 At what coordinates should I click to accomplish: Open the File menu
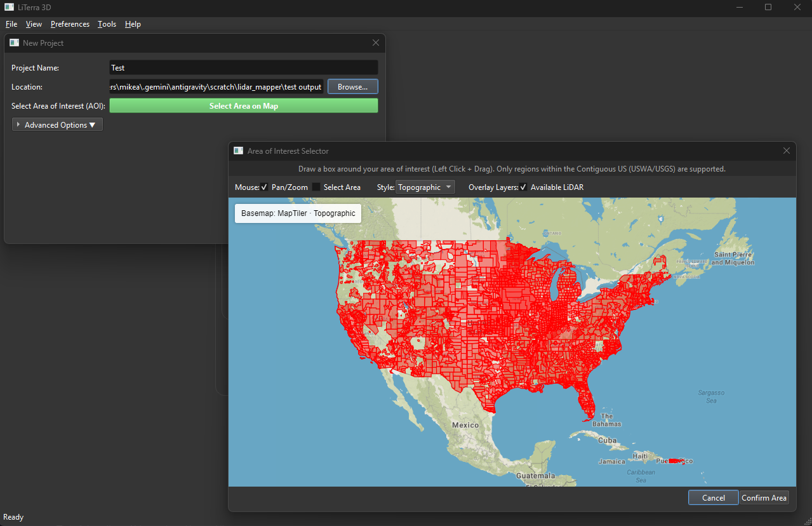click(11, 24)
